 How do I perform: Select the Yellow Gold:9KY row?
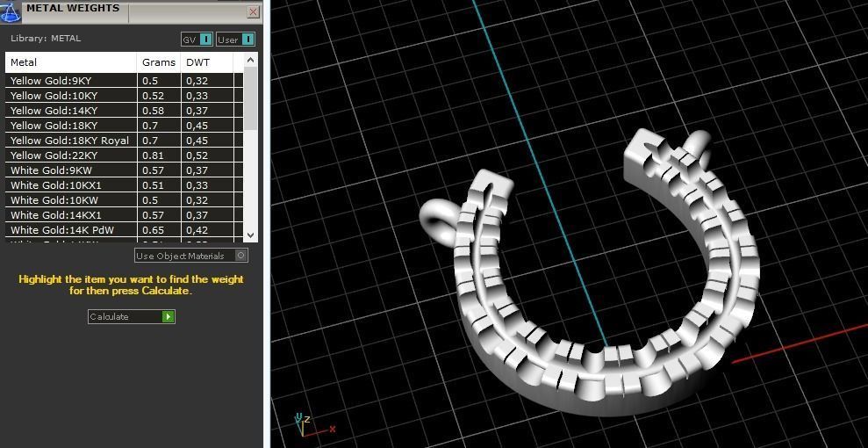[124, 80]
